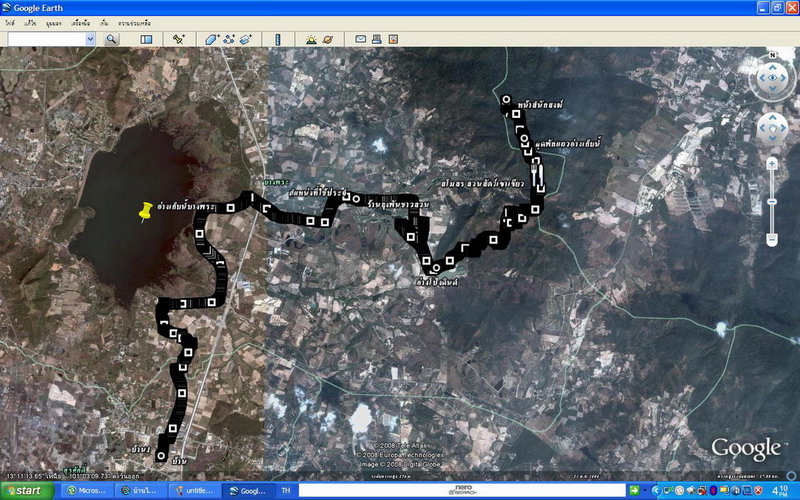Click the zoom out minus button
The image size is (800, 500).
click(772, 239)
